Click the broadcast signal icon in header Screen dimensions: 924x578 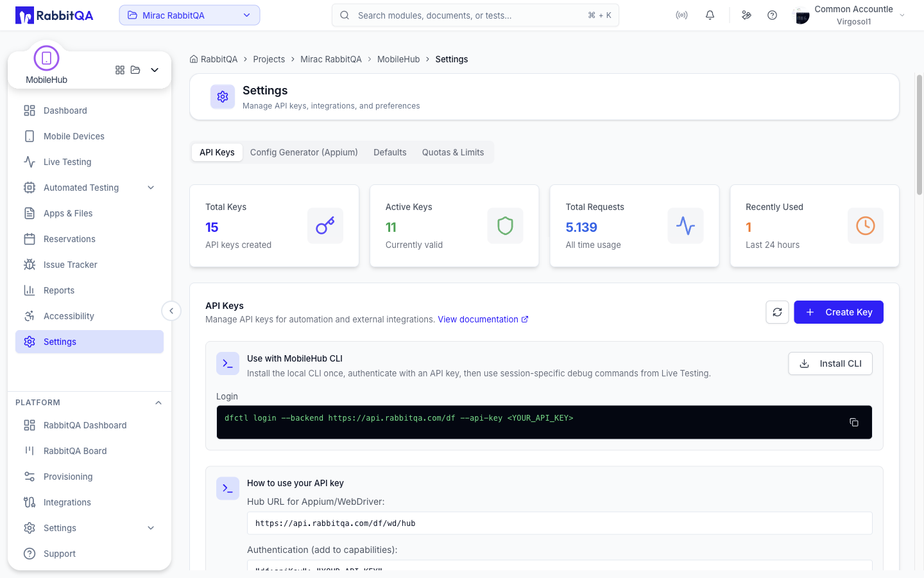[681, 15]
